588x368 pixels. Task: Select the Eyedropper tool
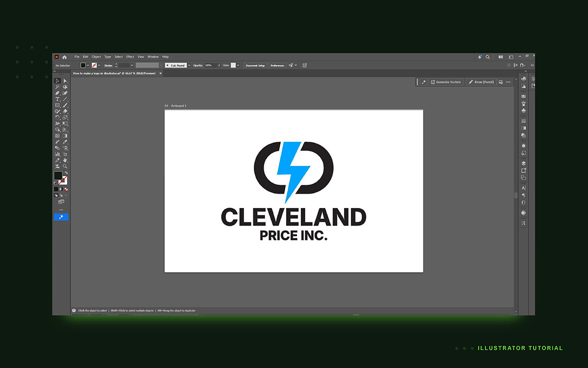[x=65, y=142]
